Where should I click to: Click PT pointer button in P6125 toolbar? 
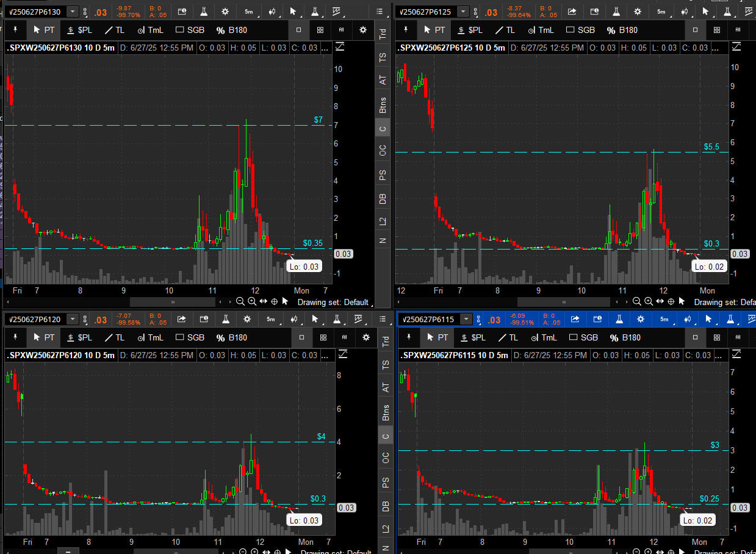pos(434,30)
